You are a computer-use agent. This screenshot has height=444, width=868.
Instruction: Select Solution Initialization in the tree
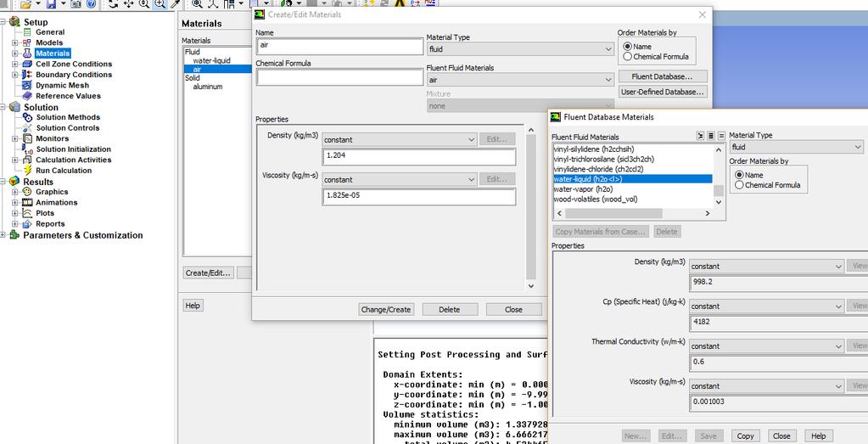(x=74, y=149)
